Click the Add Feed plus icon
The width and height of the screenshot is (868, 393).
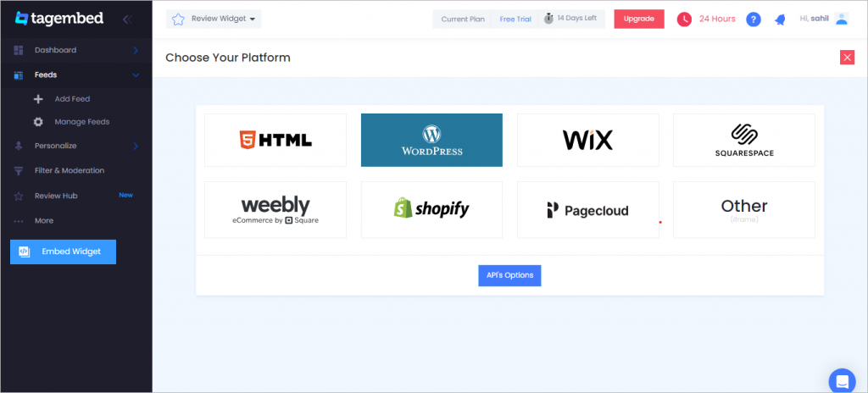38,99
